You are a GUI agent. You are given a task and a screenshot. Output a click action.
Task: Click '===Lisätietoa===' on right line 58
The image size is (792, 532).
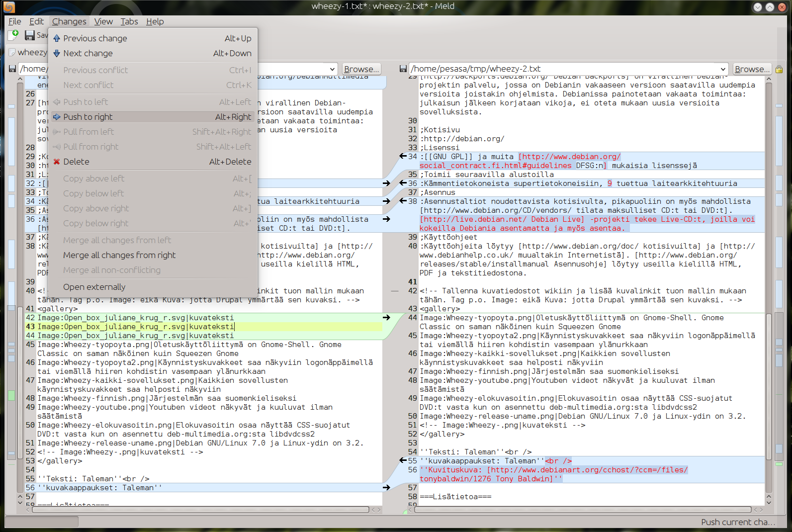[x=455, y=496]
